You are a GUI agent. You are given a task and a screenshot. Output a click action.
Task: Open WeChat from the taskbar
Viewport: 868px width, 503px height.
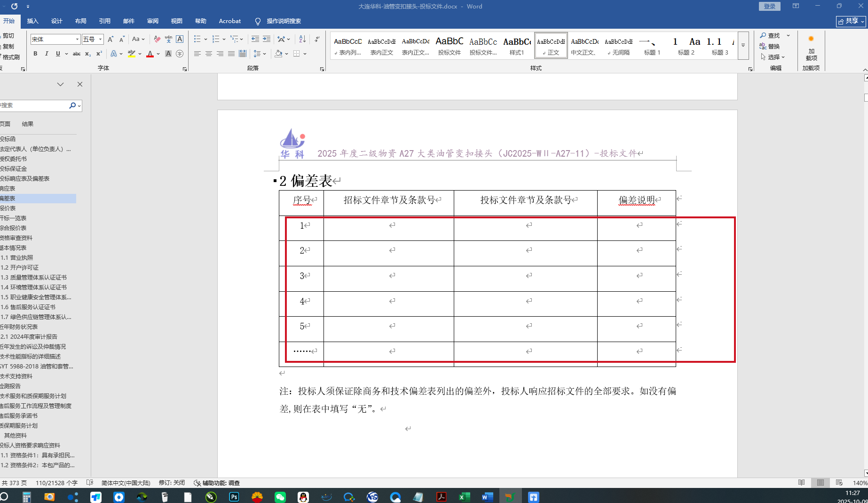pyautogui.click(x=280, y=497)
